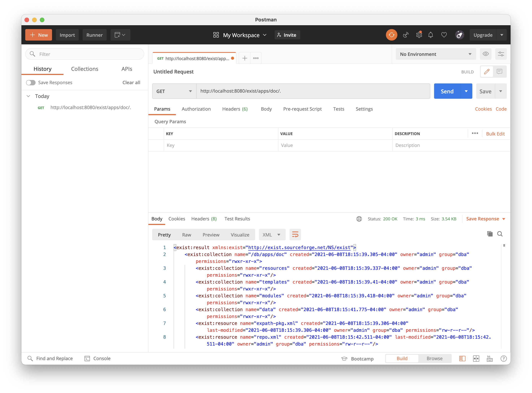532x393 pixels.
Task: Open the keyboard shortcuts icon in the status bar
Action: tap(490, 359)
